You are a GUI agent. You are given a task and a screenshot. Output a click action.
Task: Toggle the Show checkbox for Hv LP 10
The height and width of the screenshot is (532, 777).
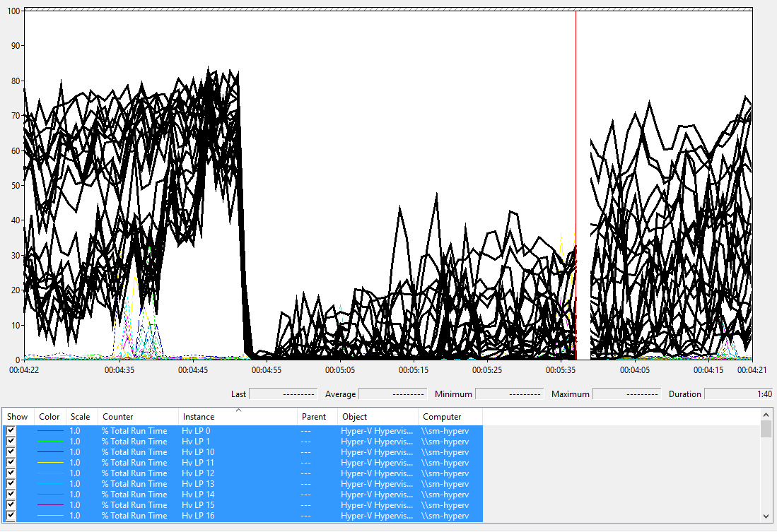(x=11, y=451)
